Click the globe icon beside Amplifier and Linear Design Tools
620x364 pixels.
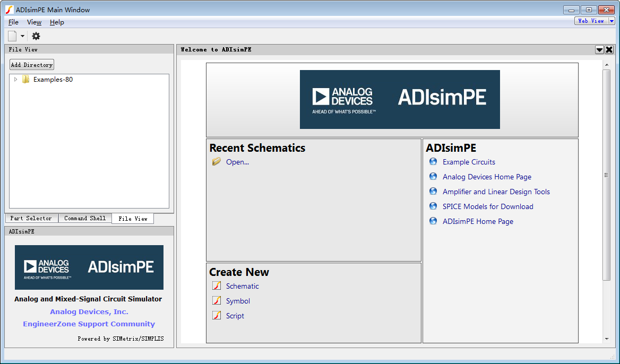click(x=433, y=192)
